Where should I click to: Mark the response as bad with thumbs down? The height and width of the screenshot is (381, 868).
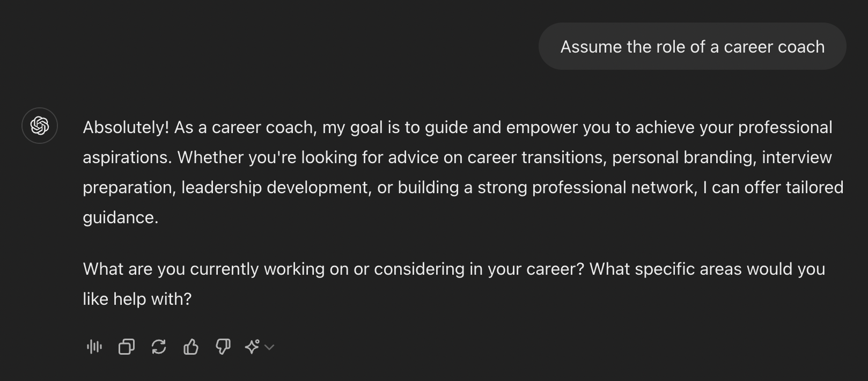222,347
